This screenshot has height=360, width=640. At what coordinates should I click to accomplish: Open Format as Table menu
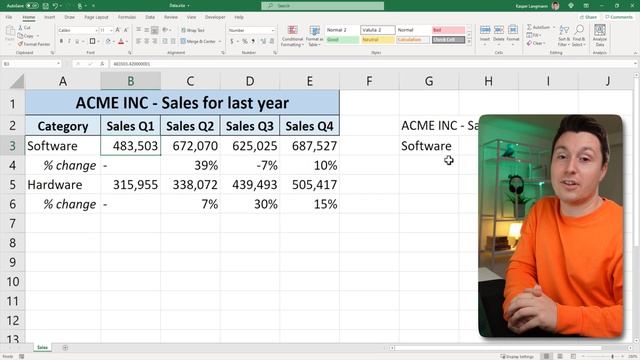pos(314,36)
